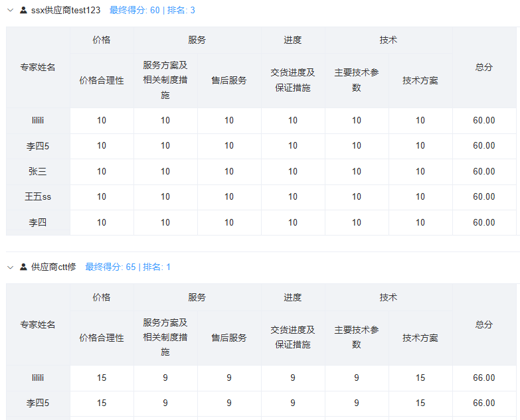Click 专家姓名 header in first table
Screen dimensions: 520x420
tap(38, 67)
